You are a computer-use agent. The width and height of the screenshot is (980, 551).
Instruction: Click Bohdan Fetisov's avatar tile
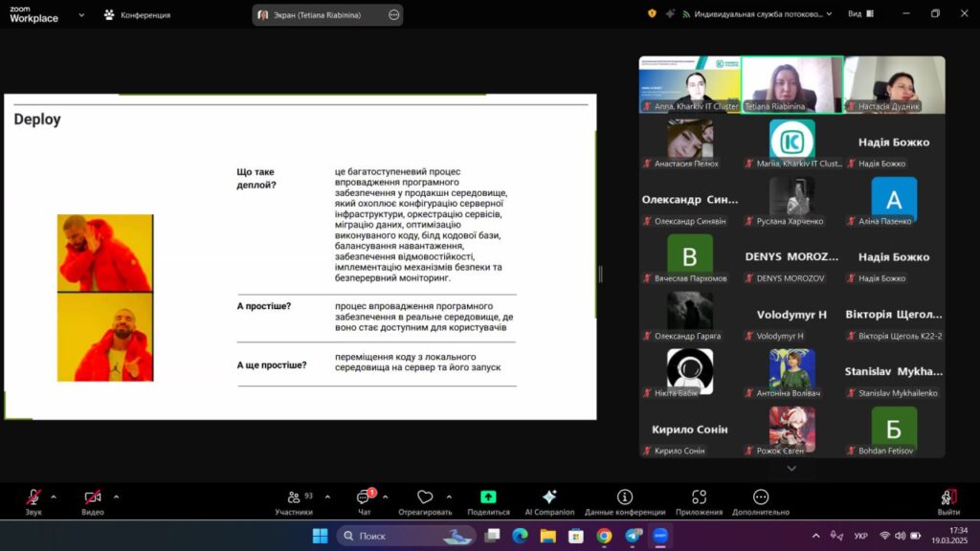(x=895, y=430)
